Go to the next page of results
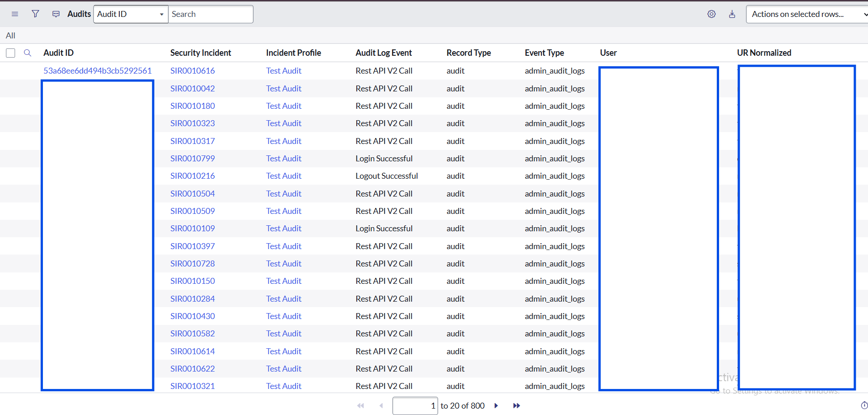The width and height of the screenshot is (868, 415). [x=496, y=405]
